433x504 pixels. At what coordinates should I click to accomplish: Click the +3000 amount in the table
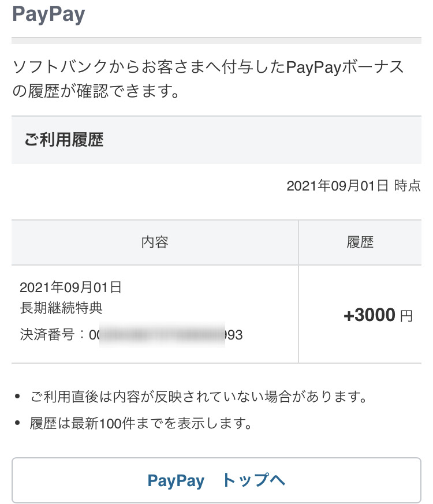(x=369, y=315)
